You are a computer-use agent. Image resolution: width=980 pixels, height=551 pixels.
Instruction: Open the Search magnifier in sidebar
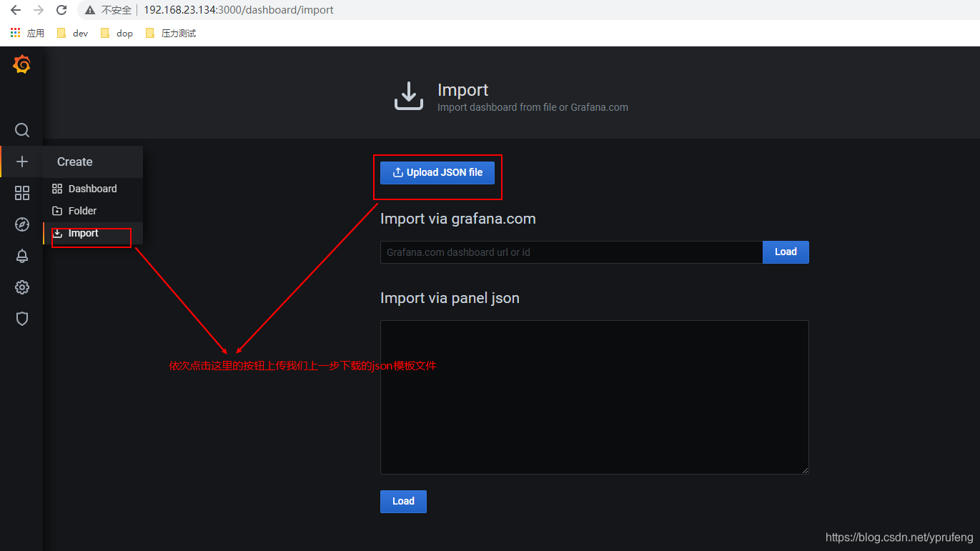point(22,130)
